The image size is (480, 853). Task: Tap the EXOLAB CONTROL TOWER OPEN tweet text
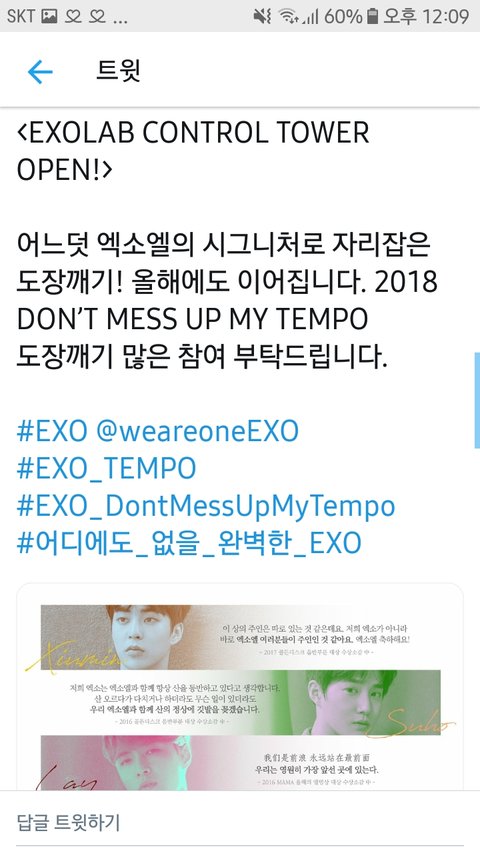coord(193,151)
